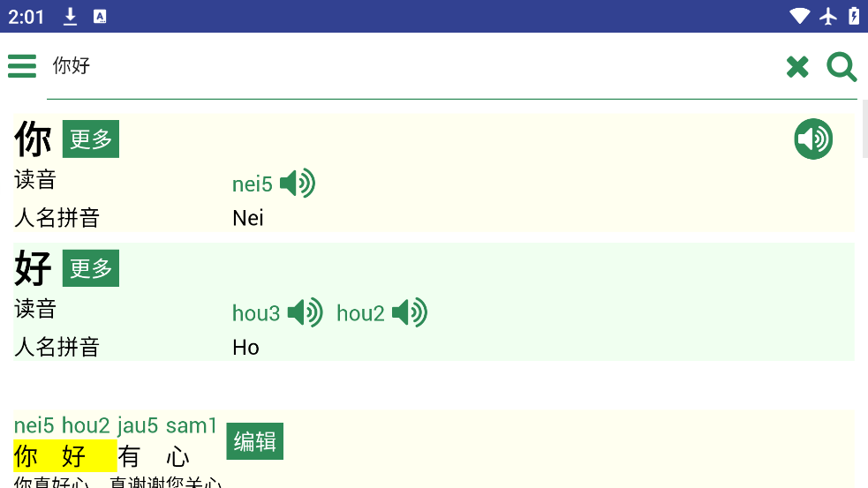Viewport: 868px width, 488px height.
Task: Play hou2 pronunciation audio
Action: (x=410, y=312)
